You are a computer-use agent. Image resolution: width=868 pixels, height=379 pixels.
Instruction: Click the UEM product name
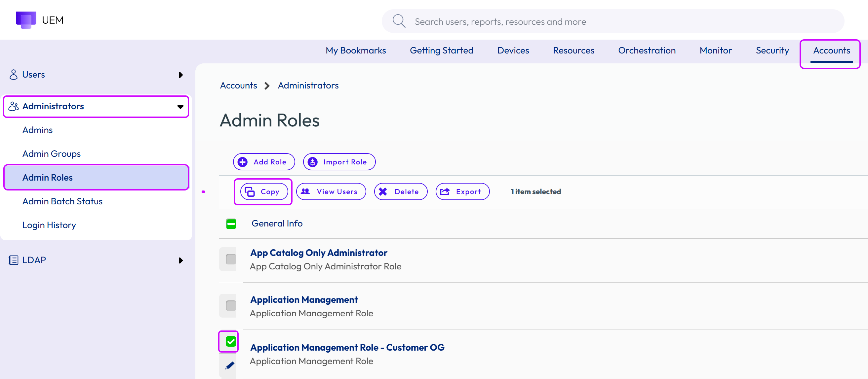[x=53, y=20]
